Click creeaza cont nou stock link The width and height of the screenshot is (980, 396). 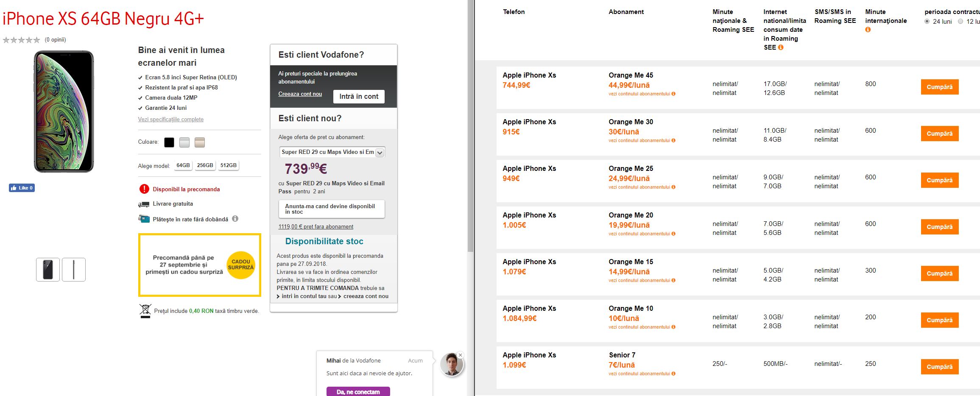(x=366, y=296)
